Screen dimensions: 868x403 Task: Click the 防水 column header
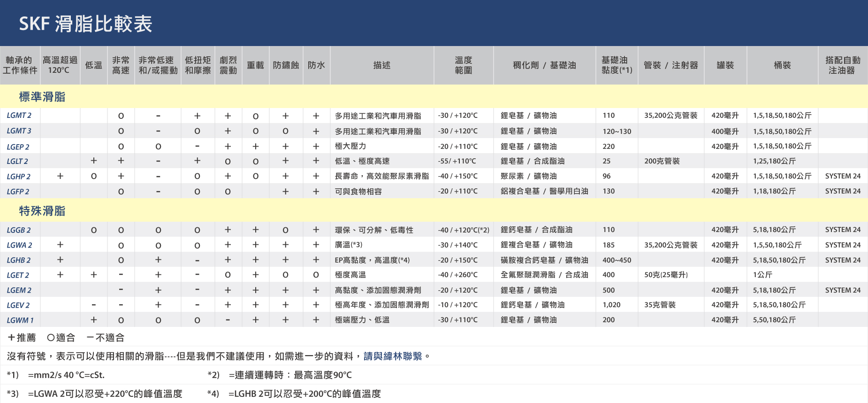316,65
